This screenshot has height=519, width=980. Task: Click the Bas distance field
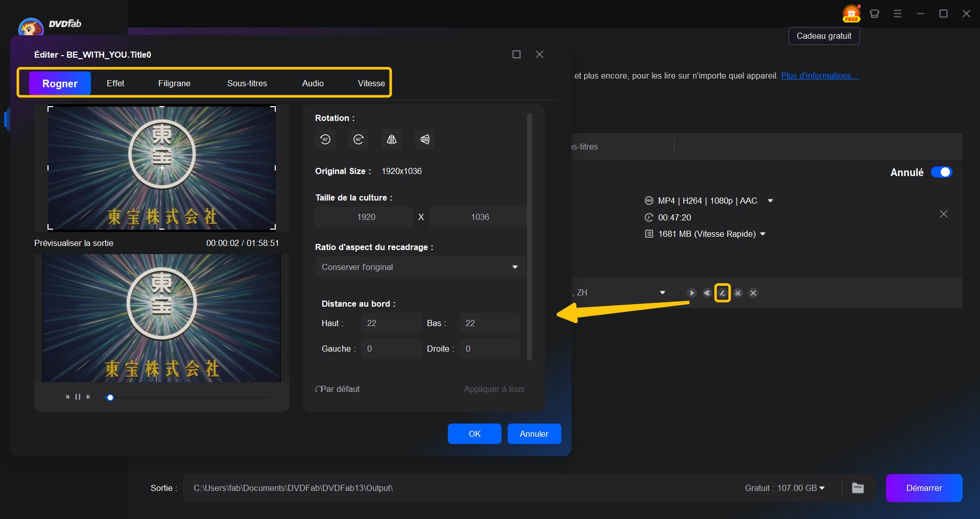coord(490,323)
